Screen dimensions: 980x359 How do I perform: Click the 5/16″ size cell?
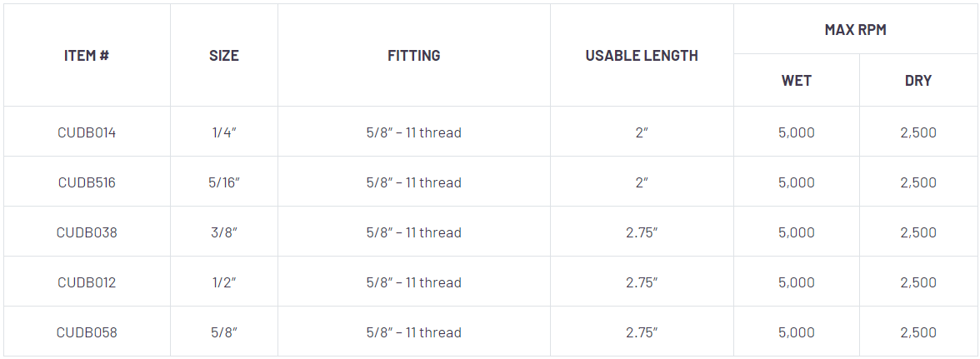pos(223,182)
